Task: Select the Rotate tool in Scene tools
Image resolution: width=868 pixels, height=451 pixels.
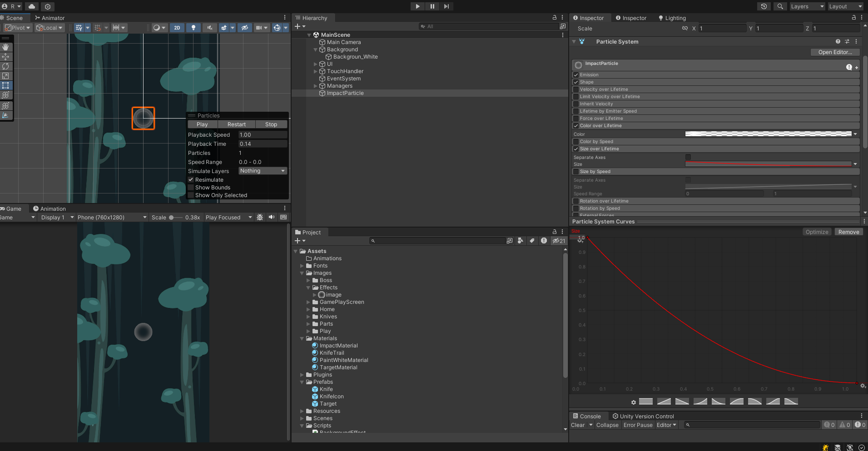Action: [5, 66]
